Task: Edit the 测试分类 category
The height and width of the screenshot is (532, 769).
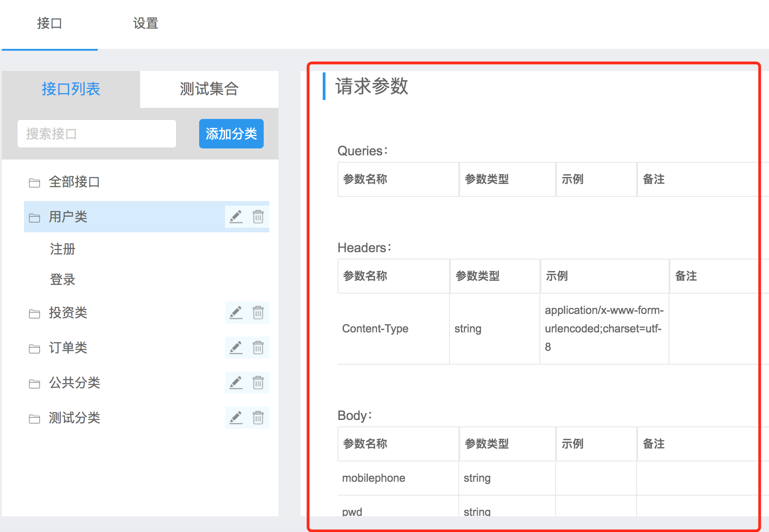Action: tap(236, 418)
